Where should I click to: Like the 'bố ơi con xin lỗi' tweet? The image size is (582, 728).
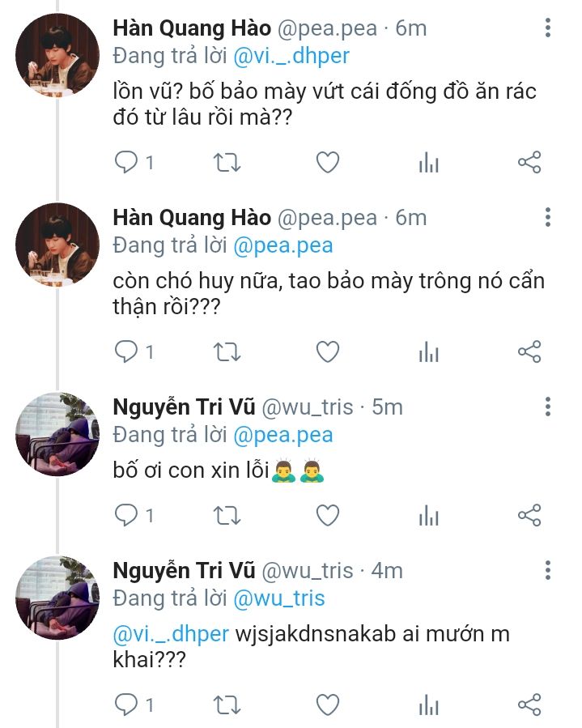pos(327,515)
